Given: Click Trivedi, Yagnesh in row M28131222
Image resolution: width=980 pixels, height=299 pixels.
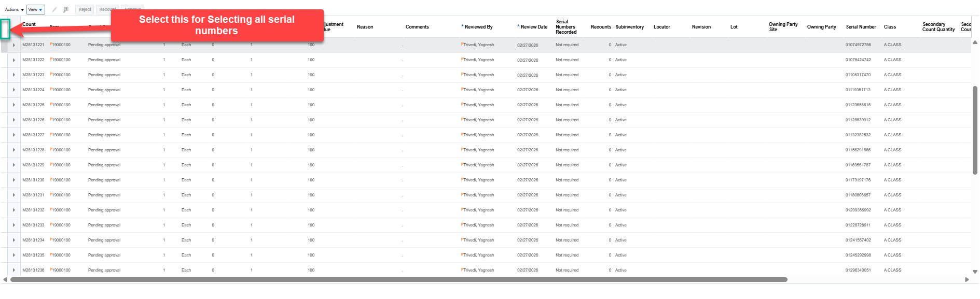Looking at the screenshot, I should 478,60.
